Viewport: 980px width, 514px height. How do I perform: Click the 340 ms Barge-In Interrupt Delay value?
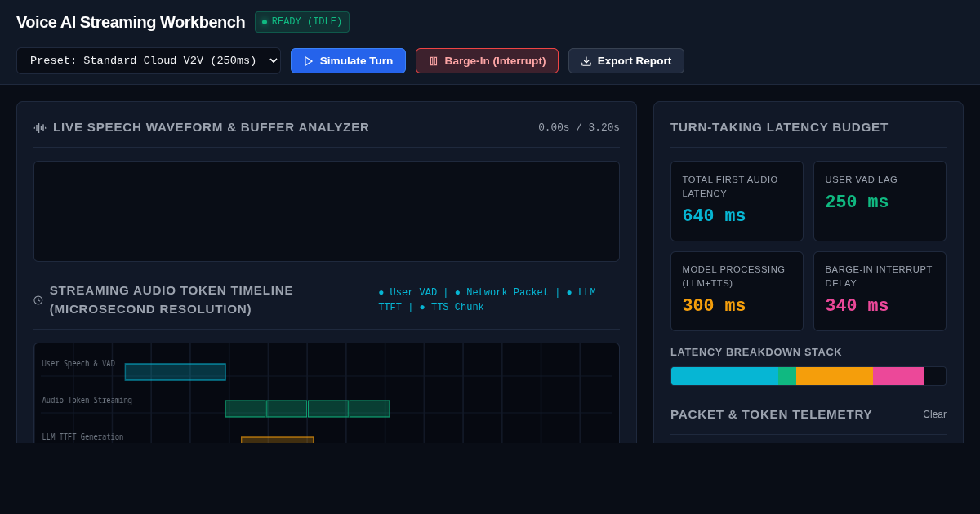[x=857, y=306]
